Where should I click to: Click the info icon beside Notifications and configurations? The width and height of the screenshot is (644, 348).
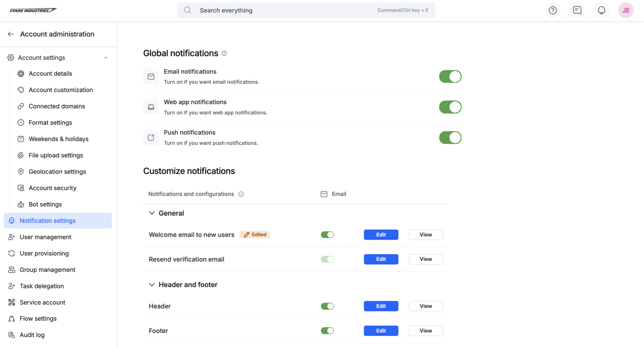pyautogui.click(x=241, y=194)
